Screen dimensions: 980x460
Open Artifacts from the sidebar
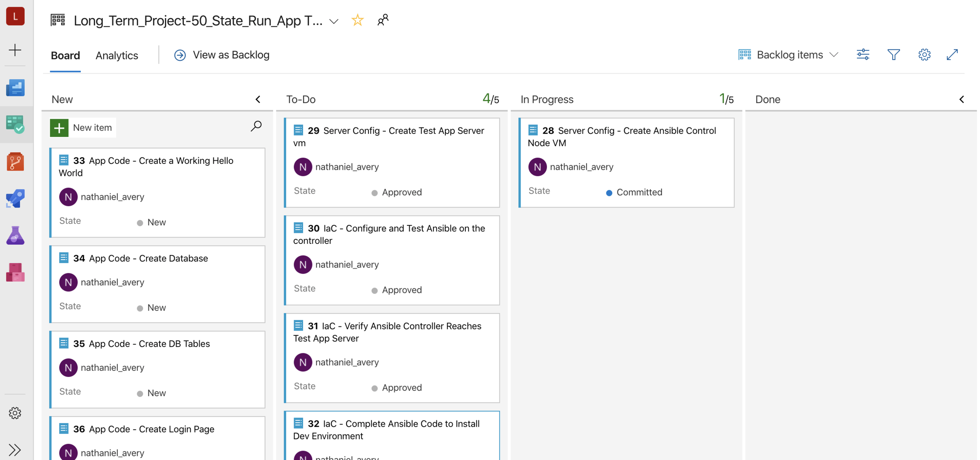pyautogui.click(x=15, y=272)
